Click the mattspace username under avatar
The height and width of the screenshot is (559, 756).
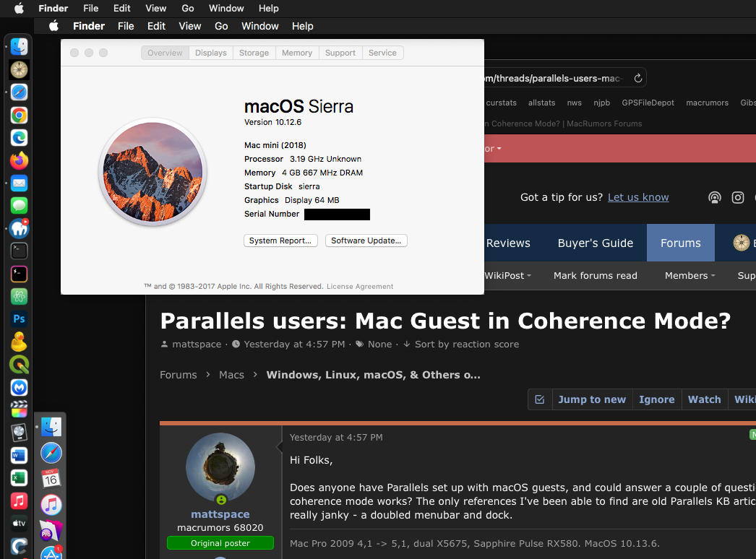(x=220, y=514)
